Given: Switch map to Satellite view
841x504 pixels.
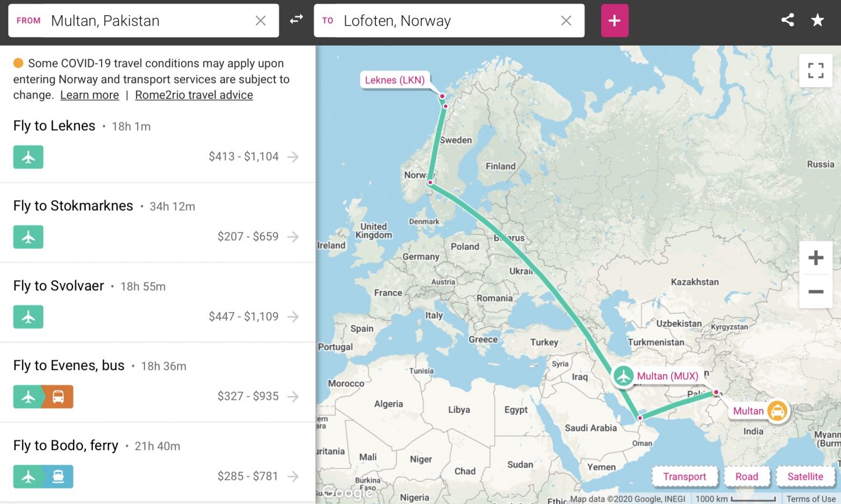Looking at the screenshot, I should (805, 477).
